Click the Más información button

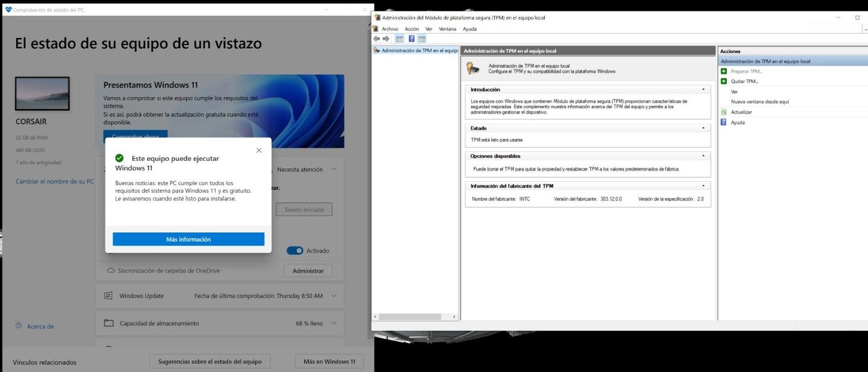tap(188, 239)
